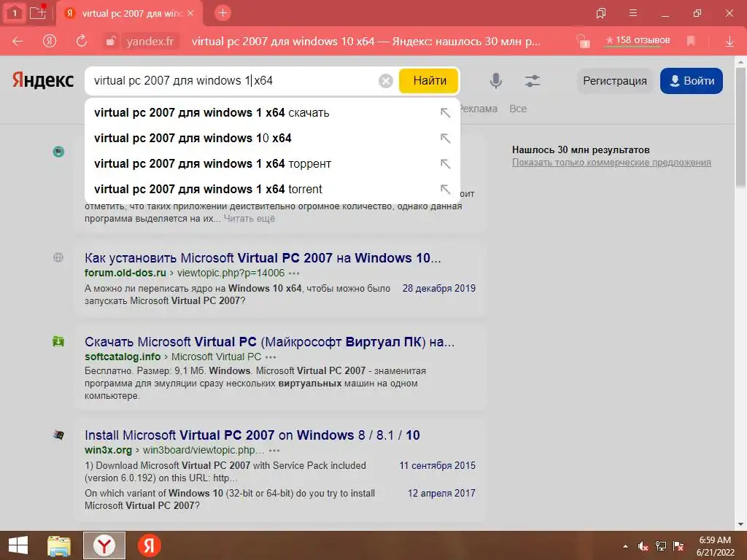
Task: Open forum.old-dos.ru site link
Action: click(x=125, y=273)
